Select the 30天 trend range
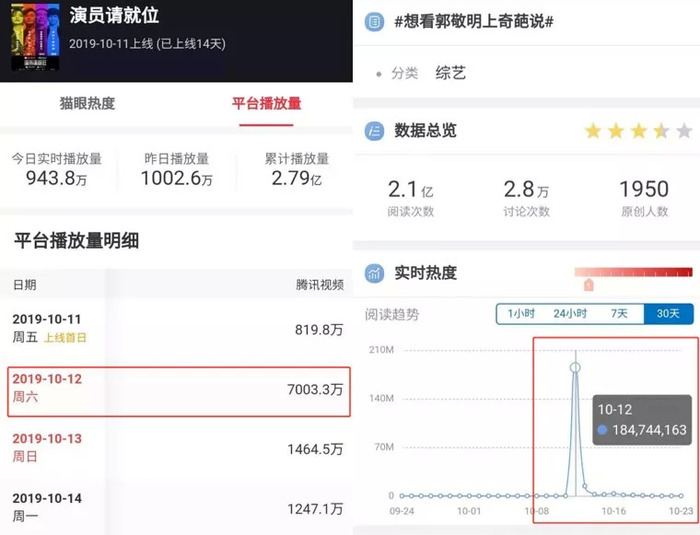700x535 pixels. click(668, 314)
